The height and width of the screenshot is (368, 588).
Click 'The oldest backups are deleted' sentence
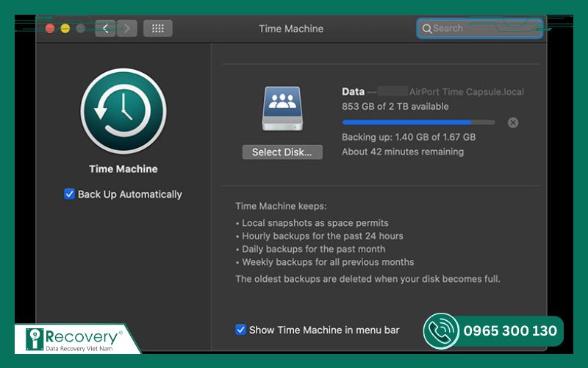[368, 279]
